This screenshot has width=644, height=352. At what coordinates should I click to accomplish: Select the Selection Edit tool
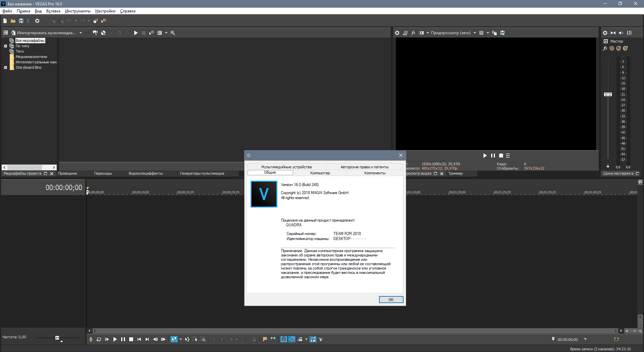195,339
